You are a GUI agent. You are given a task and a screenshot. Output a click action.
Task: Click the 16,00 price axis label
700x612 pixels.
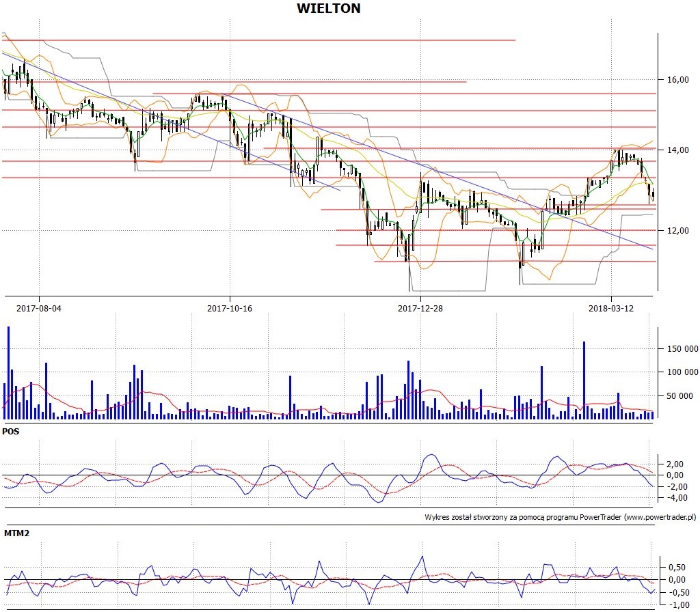pos(678,80)
